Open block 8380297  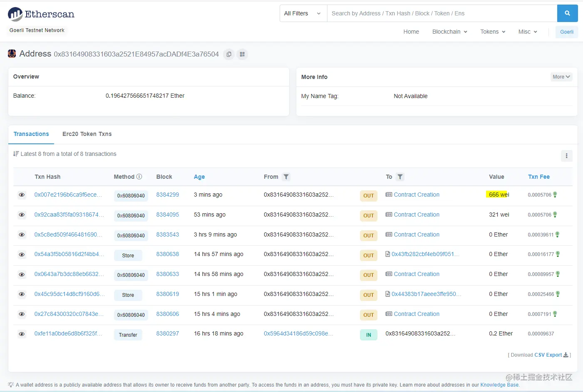tap(168, 333)
